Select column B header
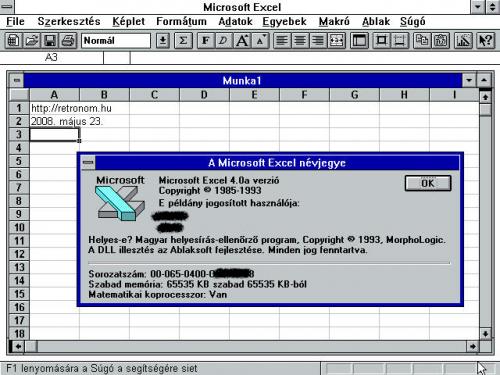 [104, 95]
